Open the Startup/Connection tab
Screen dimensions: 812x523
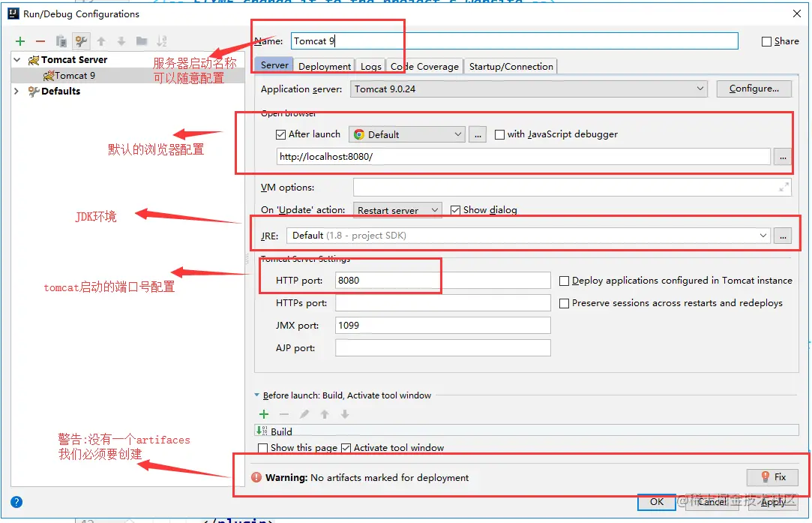click(x=511, y=66)
